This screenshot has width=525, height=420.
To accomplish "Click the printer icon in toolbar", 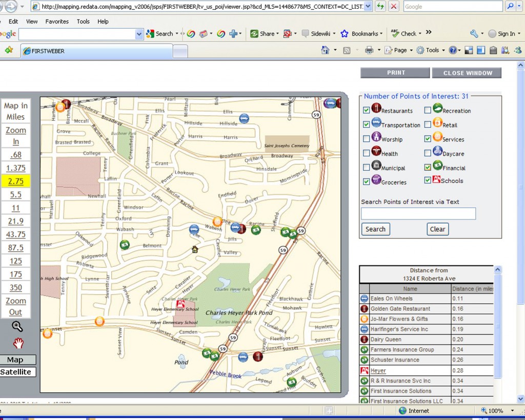I will [x=369, y=50].
